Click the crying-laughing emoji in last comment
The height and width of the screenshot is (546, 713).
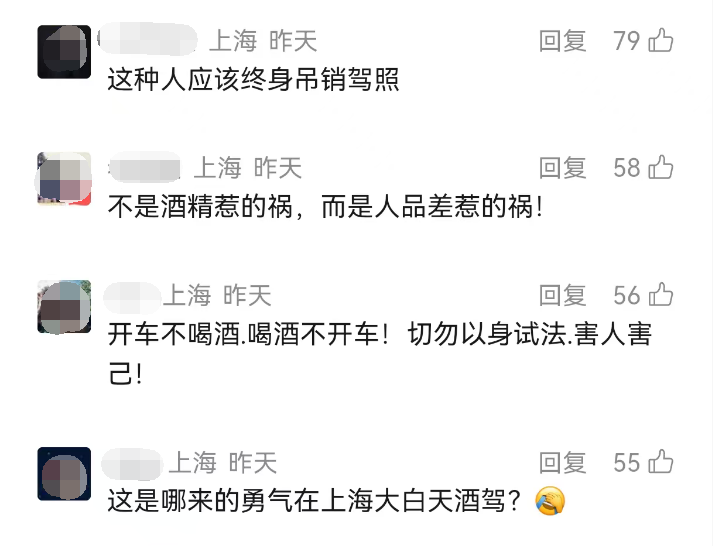click(549, 500)
